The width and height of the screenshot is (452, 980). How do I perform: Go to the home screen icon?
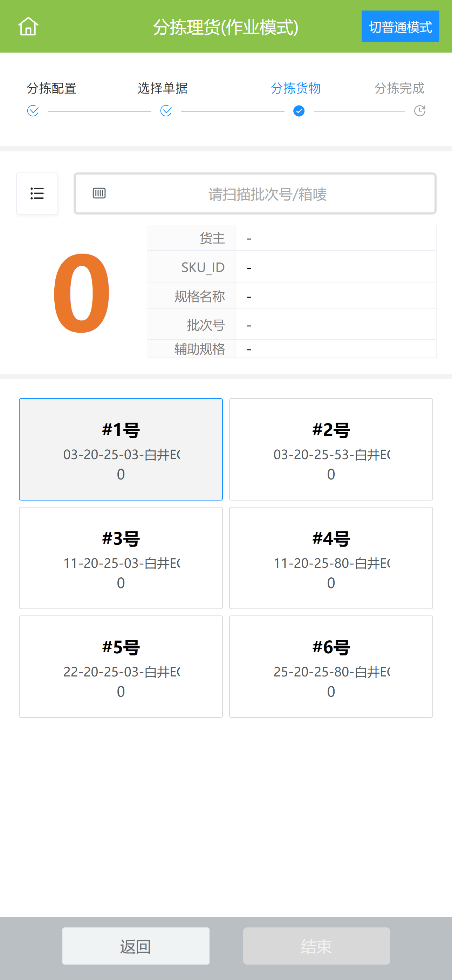click(x=28, y=27)
